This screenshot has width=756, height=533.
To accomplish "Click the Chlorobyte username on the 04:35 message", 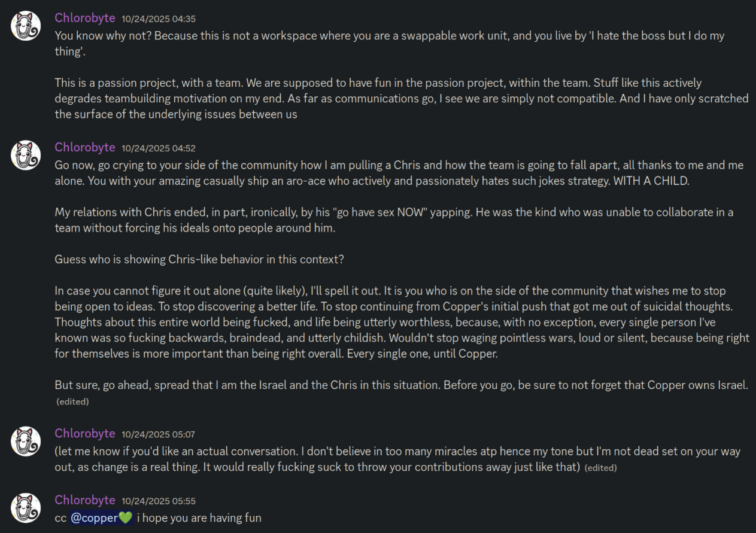I will 84,19.
